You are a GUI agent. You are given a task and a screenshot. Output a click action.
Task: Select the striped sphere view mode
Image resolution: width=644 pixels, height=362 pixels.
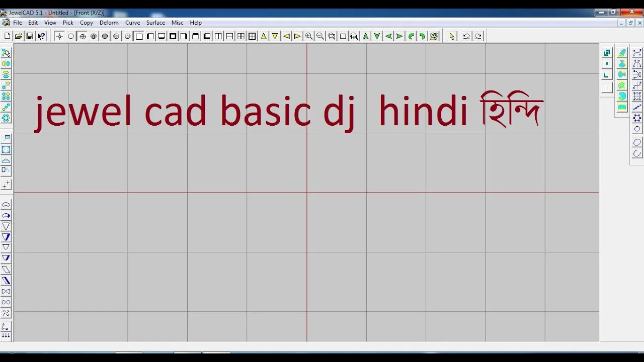click(x=116, y=36)
